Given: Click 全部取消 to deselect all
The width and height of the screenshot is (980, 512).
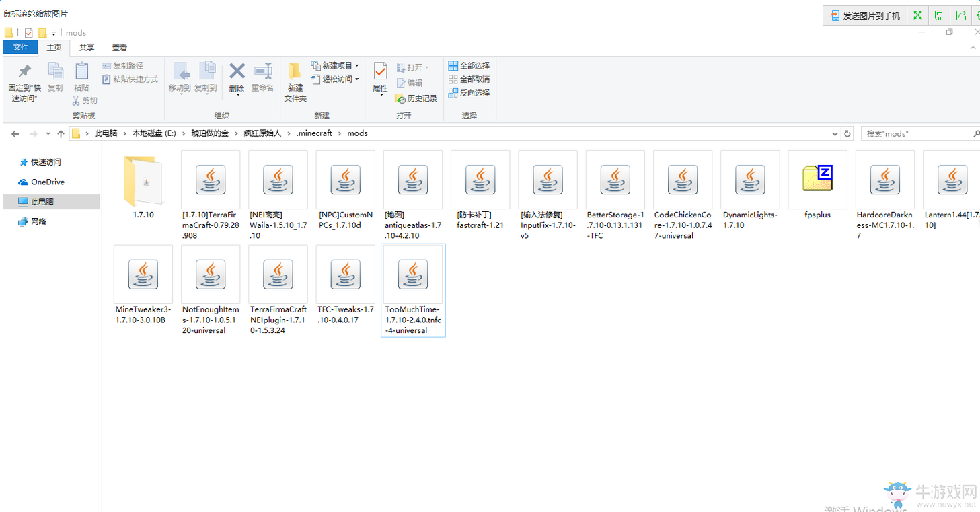Looking at the screenshot, I should 469,79.
